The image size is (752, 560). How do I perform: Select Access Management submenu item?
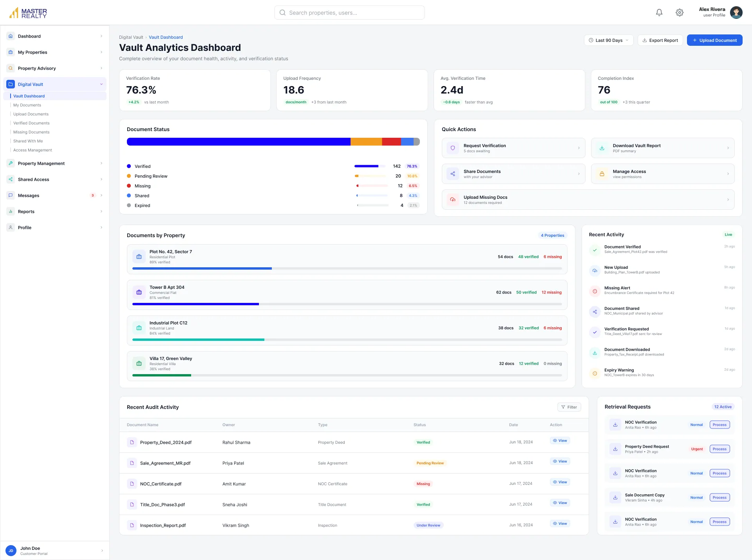pos(33,150)
